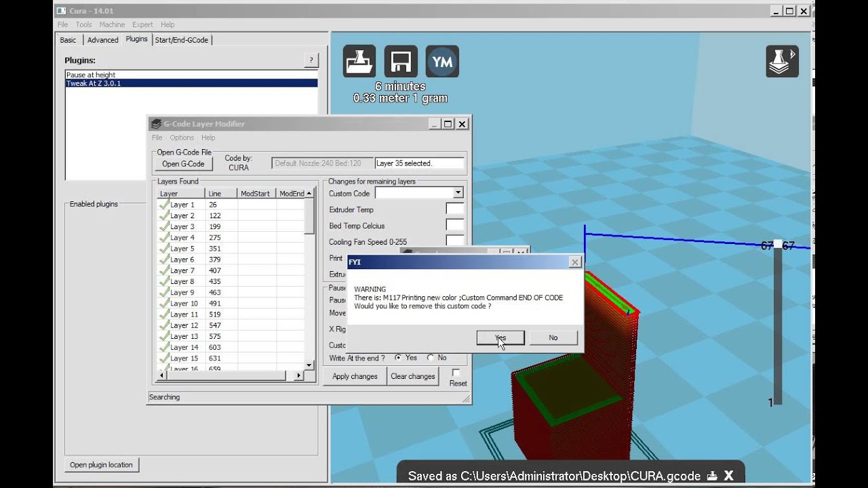Click the save-notification eject drive icon
This screenshot has width=868, height=488.
(713, 476)
